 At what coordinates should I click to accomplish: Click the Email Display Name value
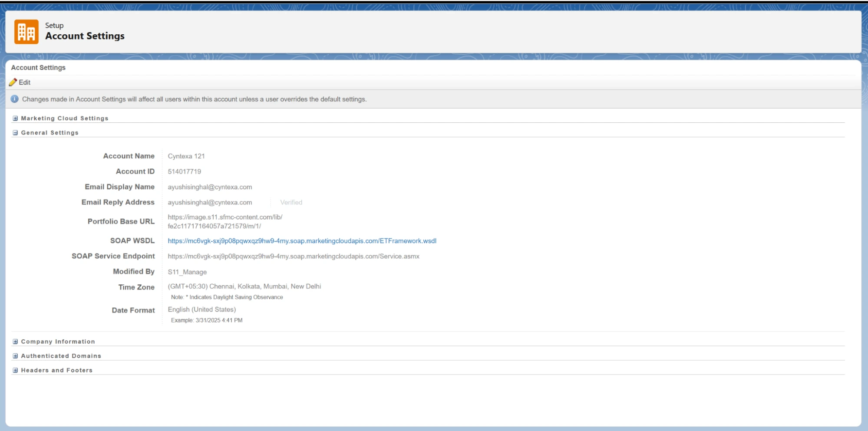click(x=210, y=187)
